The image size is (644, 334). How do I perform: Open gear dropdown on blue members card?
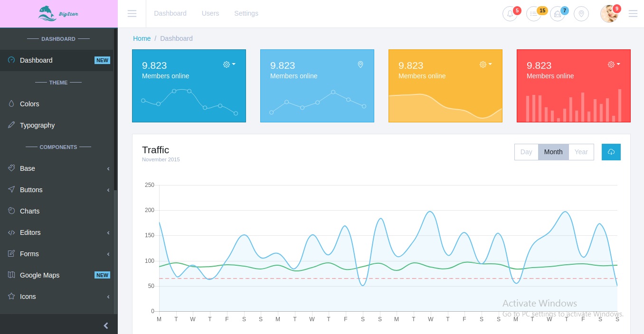[229, 65]
